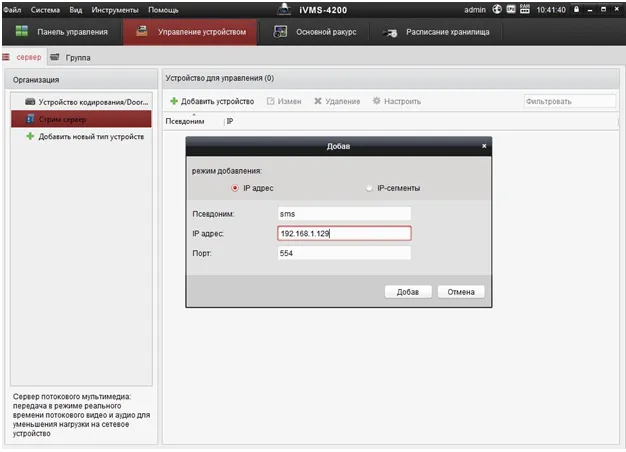Open the Расписание хранилища tab
This screenshot has height=452, width=626.
pyautogui.click(x=436, y=32)
